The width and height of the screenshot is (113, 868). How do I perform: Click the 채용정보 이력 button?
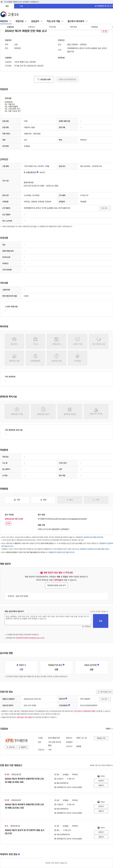(101, 738)
